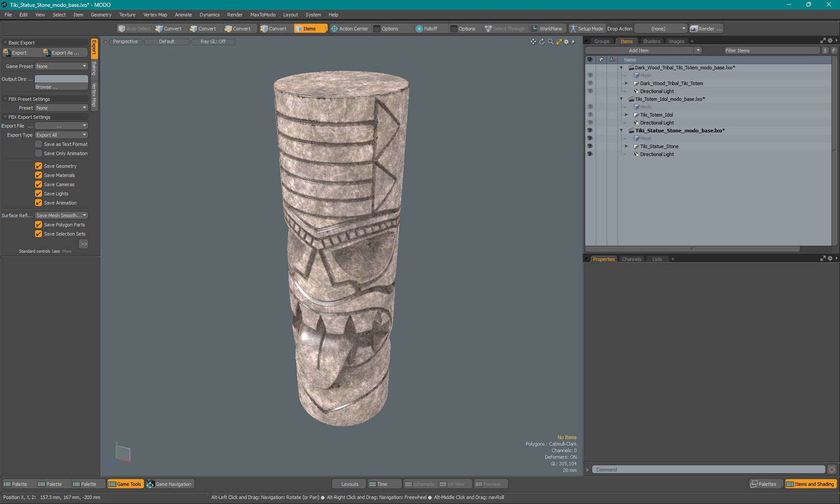This screenshot has height=504, width=840.
Task: Click into the Command input field
Action: point(708,469)
